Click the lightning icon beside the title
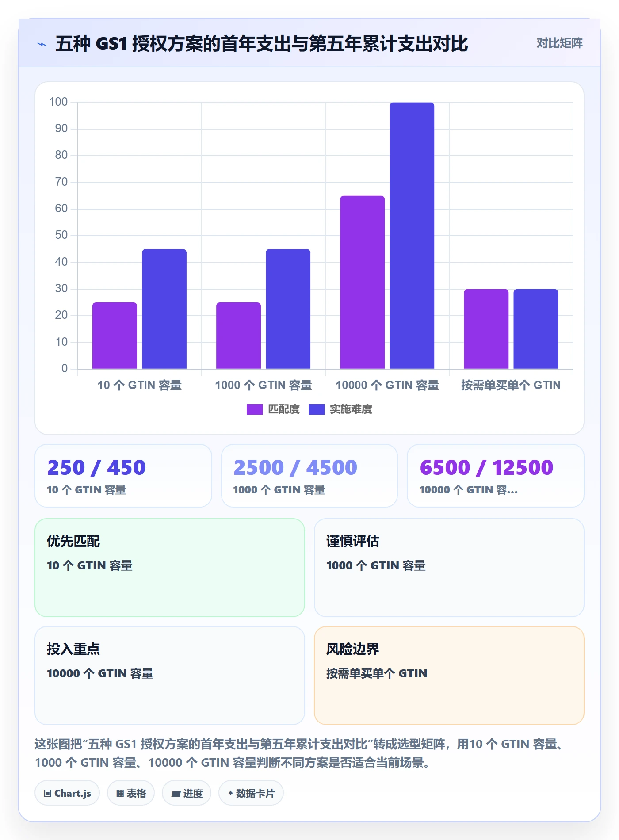Screen dimensions: 619x840 coord(42,44)
